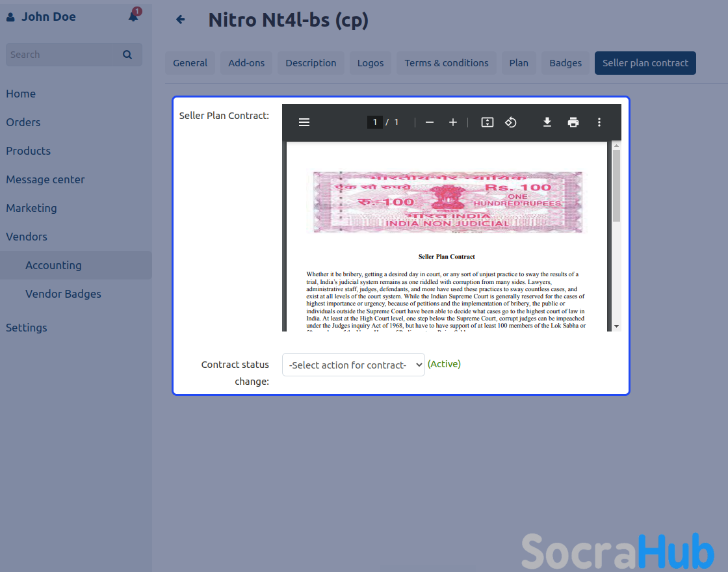Screen dimensions: 728x572
Task: Select the Seller plan contract tab
Action: tap(645, 63)
